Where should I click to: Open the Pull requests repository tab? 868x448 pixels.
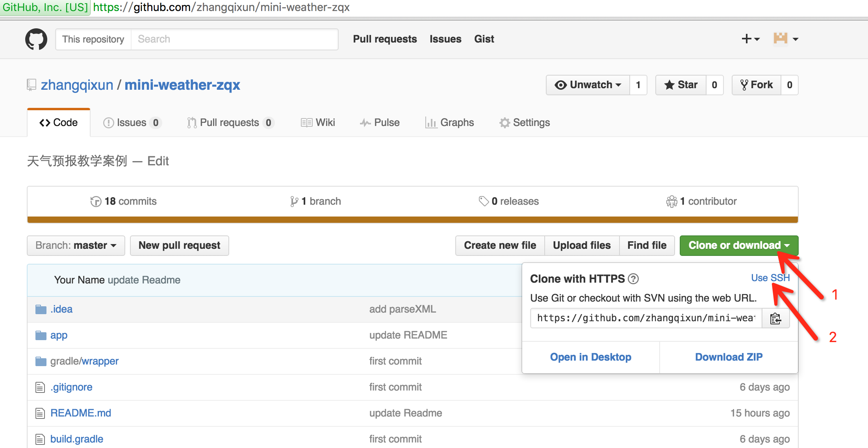pyautogui.click(x=230, y=123)
